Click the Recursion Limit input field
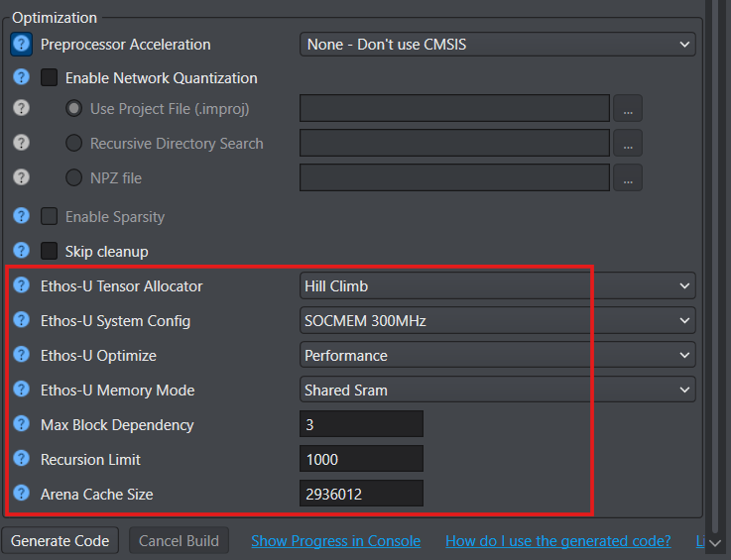The height and width of the screenshot is (560, 731). (x=361, y=459)
